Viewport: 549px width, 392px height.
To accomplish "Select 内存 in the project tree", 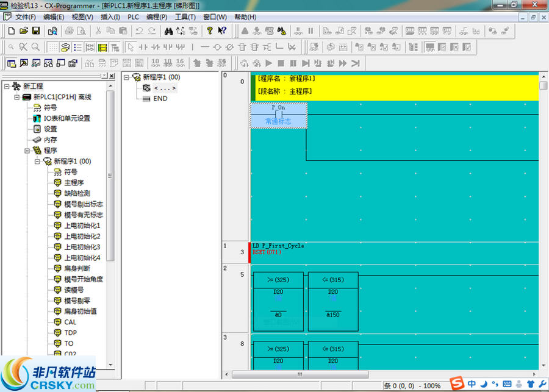I will click(50, 140).
